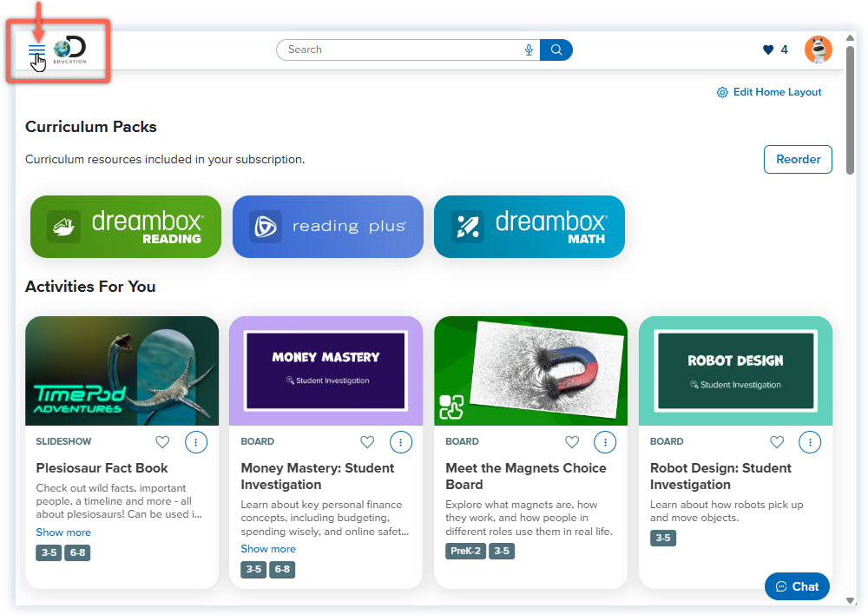Click the scroll down arrow on scrollbar
The image size is (868, 615).
[850, 599]
